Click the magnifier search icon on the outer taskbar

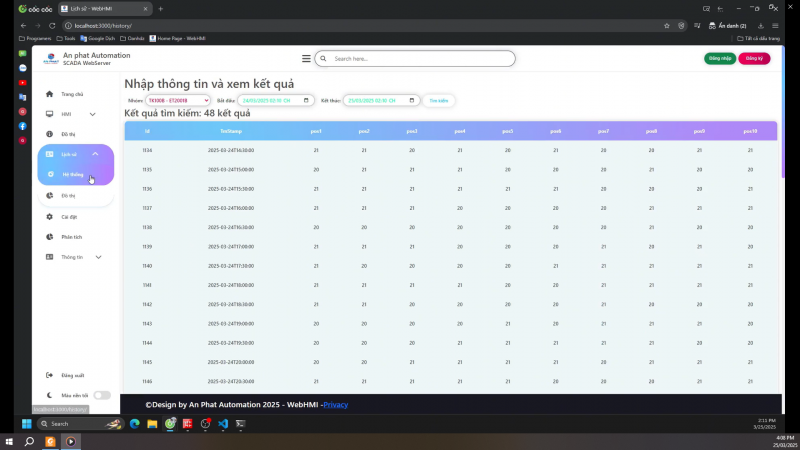(x=30, y=441)
